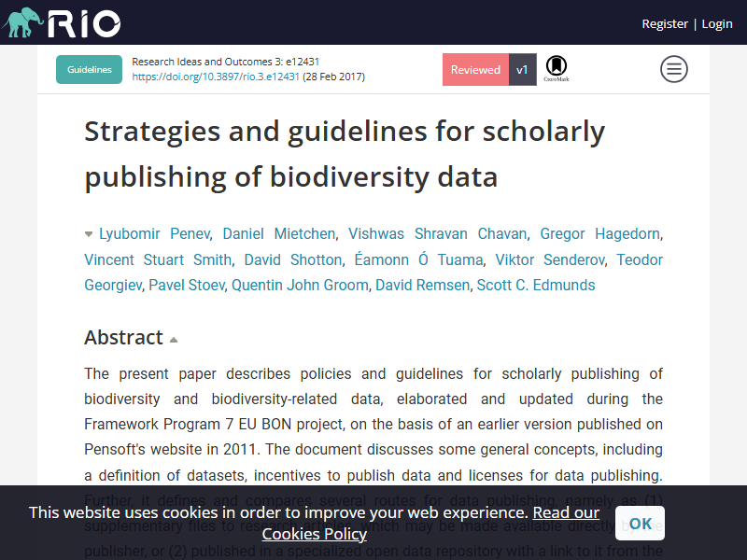747x560 pixels.
Task: Open author Scott C. Edmunds' profile
Action: [x=536, y=285]
